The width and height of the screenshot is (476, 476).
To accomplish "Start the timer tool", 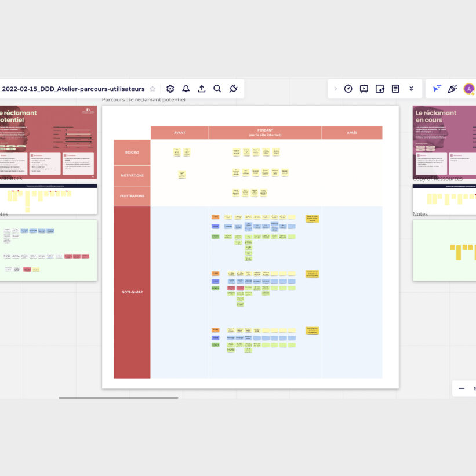I will (x=348, y=89).
